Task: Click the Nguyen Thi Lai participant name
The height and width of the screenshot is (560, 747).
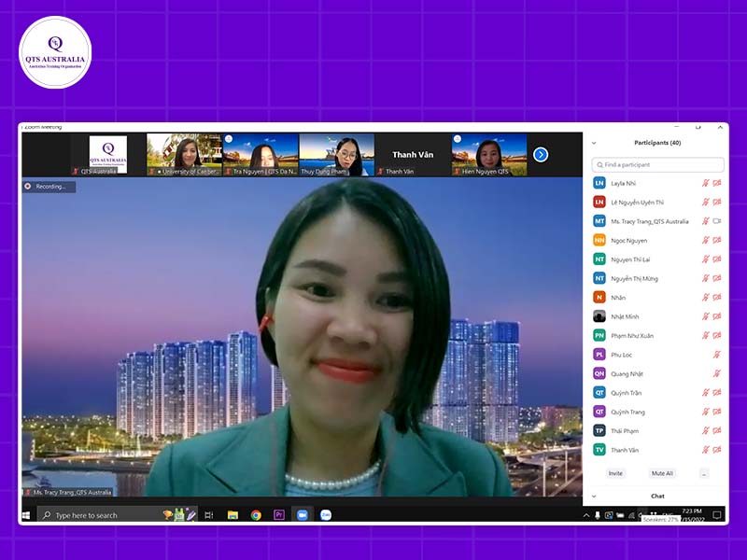Action: pos(630,259)
